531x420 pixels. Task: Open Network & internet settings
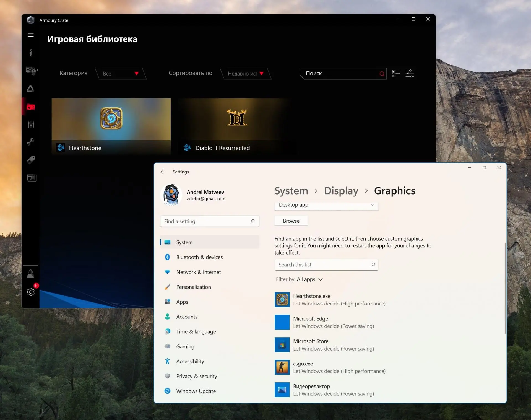pyautogui.click(x=210, y=272)
